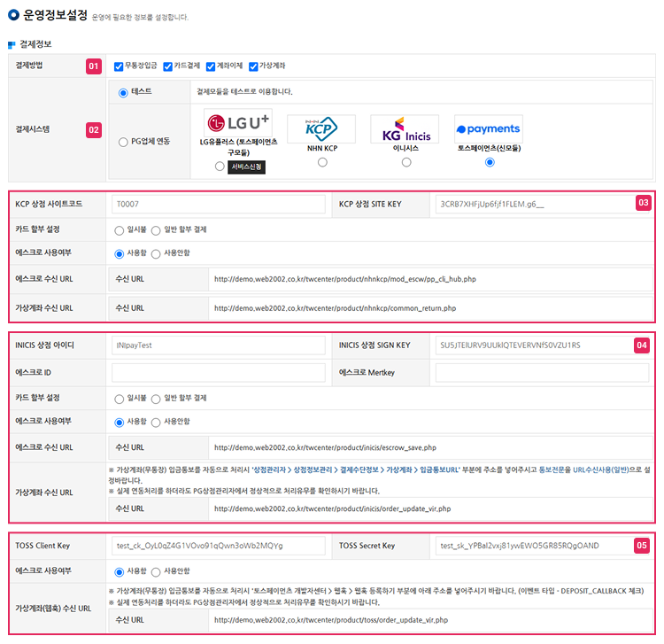This screenshot has width=664, height=644.
Task: Click the KCP common_return.php URL
Action: (335, 308)
